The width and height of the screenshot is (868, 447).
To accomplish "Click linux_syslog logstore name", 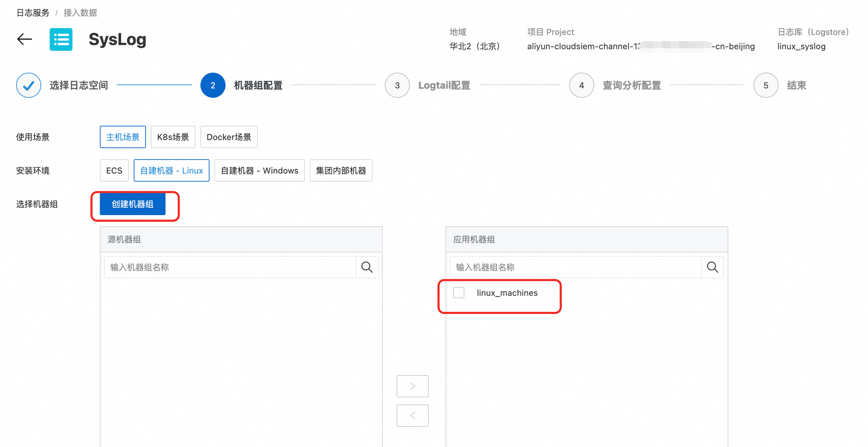I will tap(801, 46).
